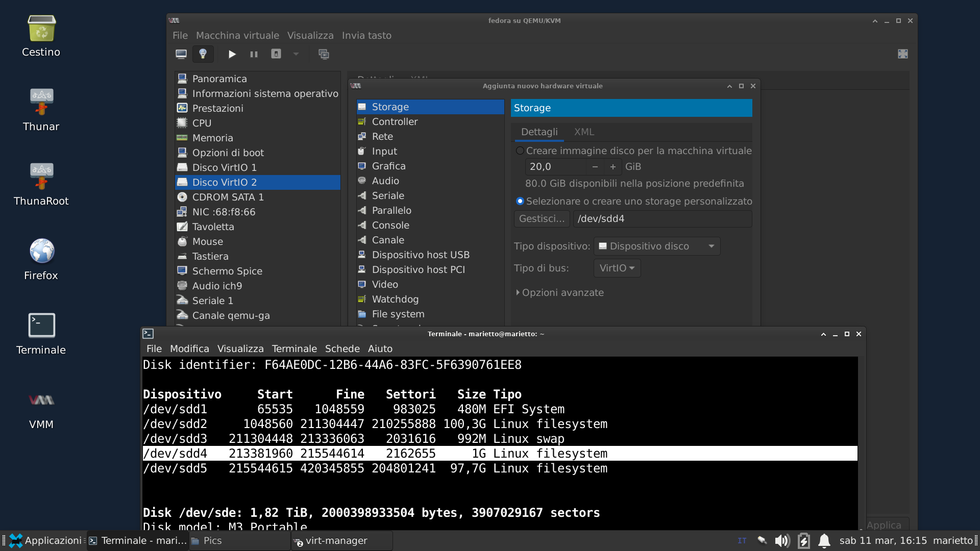This screenshot has height=551, width=980.
Task: Open the clock showing sab 11 mar, 16:15
Action: coord(883,541)
